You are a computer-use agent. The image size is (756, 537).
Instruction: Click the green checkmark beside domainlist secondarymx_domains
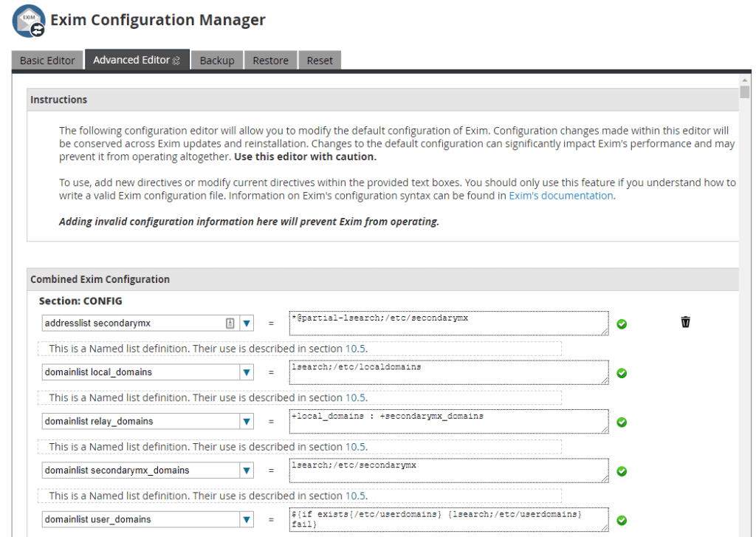pyautogui.click(x=622, y=471)
